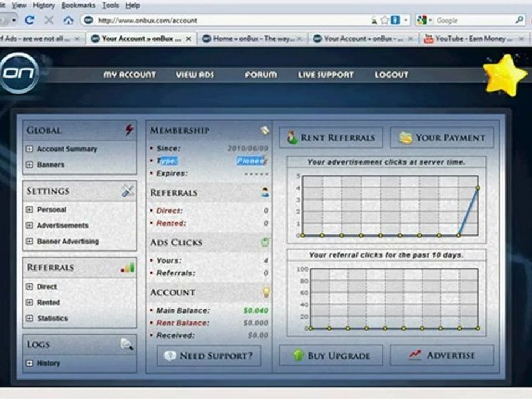This screenshot has width=532, height=399.
Task: Click the lightning icon in Global header
Action: click(129, 130)
